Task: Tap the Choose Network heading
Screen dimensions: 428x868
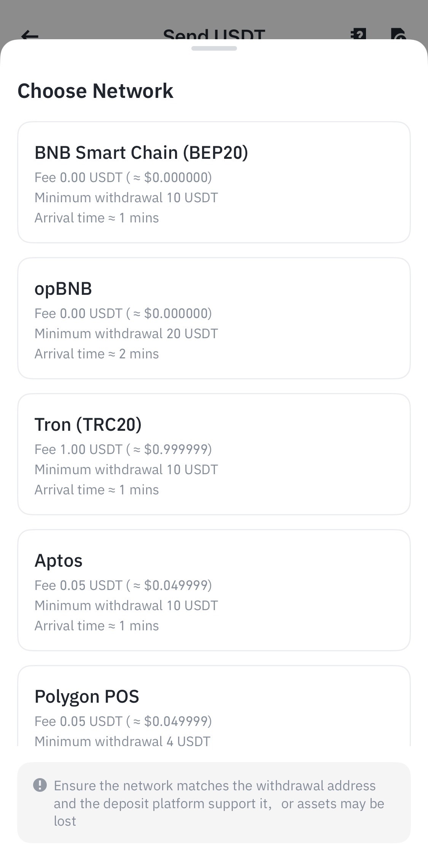Action: click(95, 91)
